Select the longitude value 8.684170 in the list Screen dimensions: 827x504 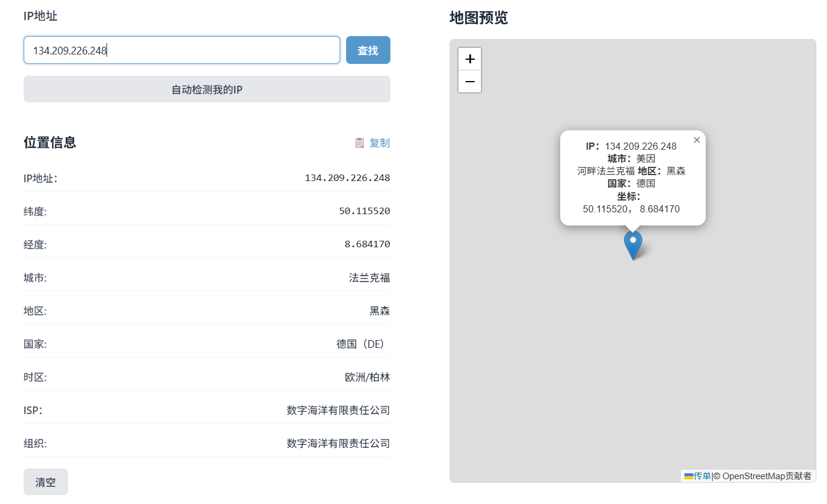(367, 244)
